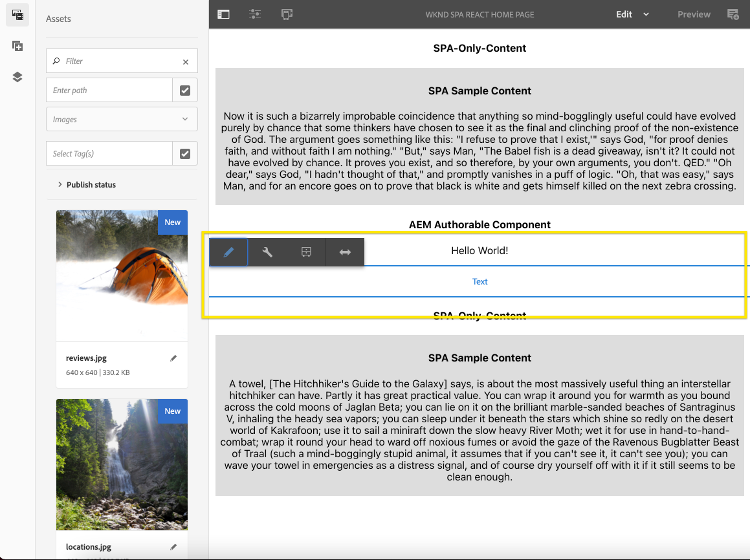Click the Assets panel heading
Viewport: 750px width, 560px height.
tap(58, 19)
